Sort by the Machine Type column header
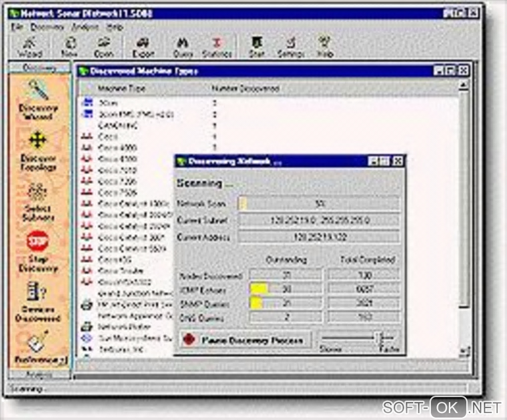 (x=121, y=88)
